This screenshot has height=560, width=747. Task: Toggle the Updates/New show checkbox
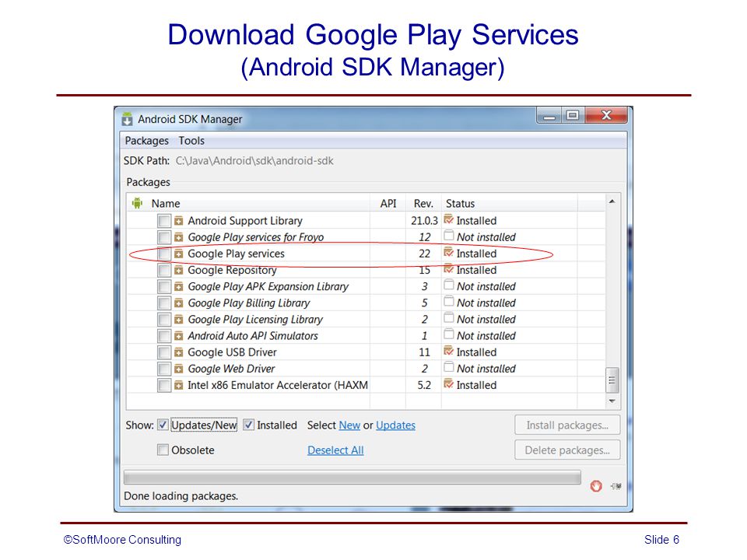(x=163, y=425)
